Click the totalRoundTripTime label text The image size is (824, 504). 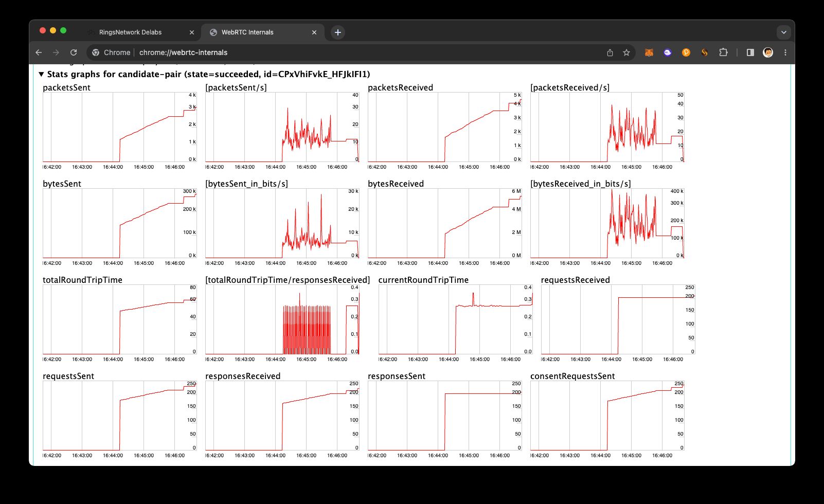pyautogui.click(x=82, y=280)
